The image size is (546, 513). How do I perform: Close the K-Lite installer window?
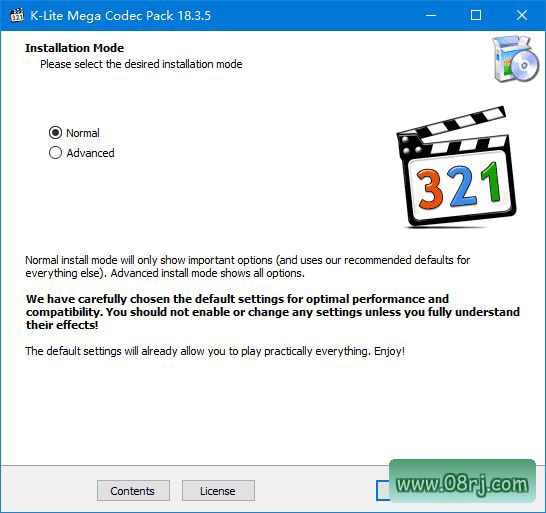(522, 15)
